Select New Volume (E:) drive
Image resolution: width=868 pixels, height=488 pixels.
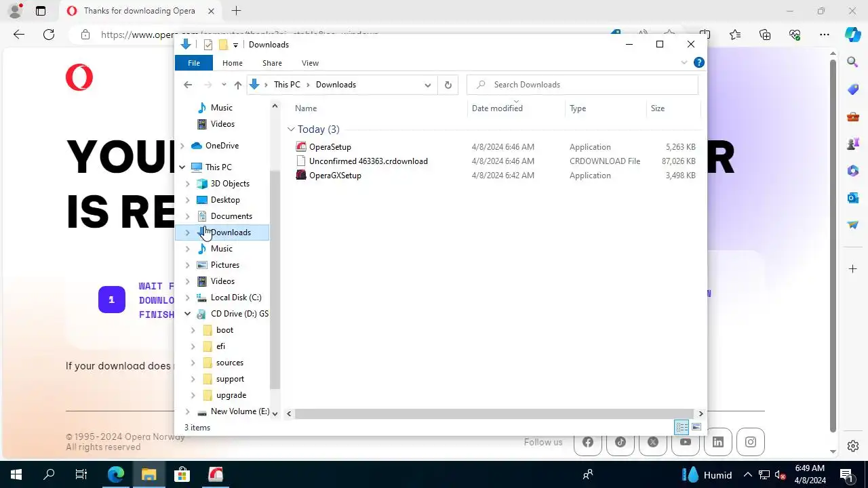pos(239,411)
